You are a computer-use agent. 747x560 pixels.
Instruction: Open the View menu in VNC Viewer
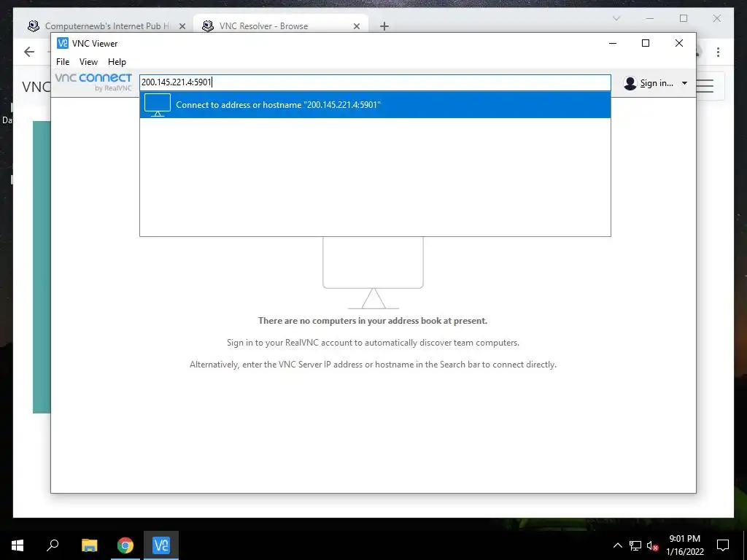[88, 62]
